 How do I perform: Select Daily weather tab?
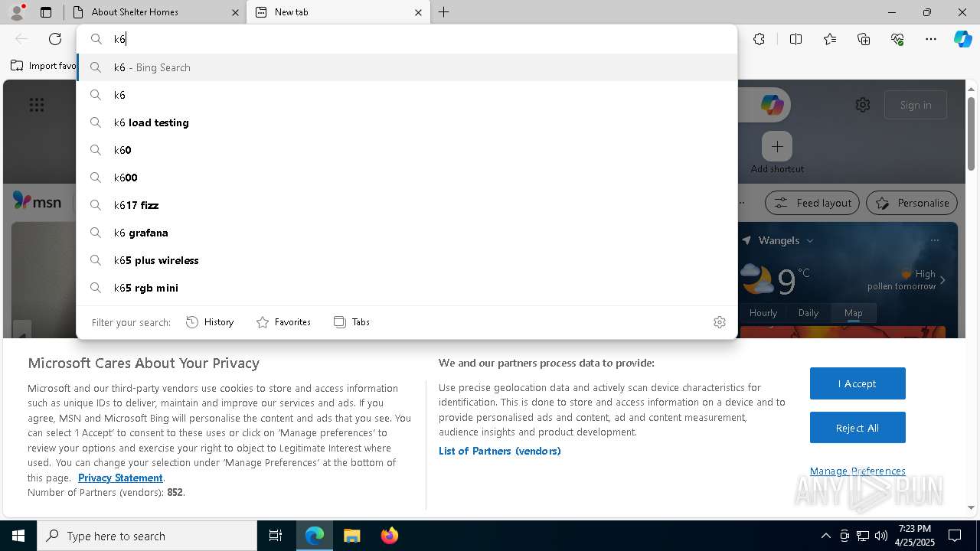coord(808,313)
